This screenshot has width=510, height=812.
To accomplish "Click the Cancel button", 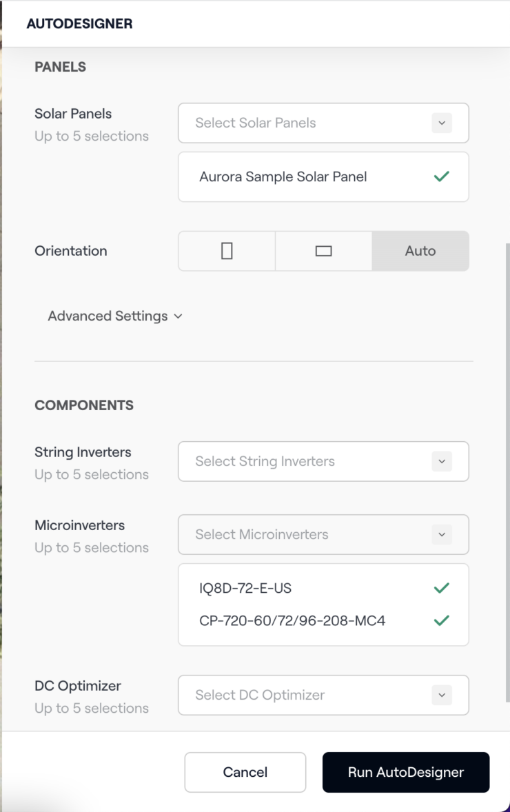I will coord(245,772).
